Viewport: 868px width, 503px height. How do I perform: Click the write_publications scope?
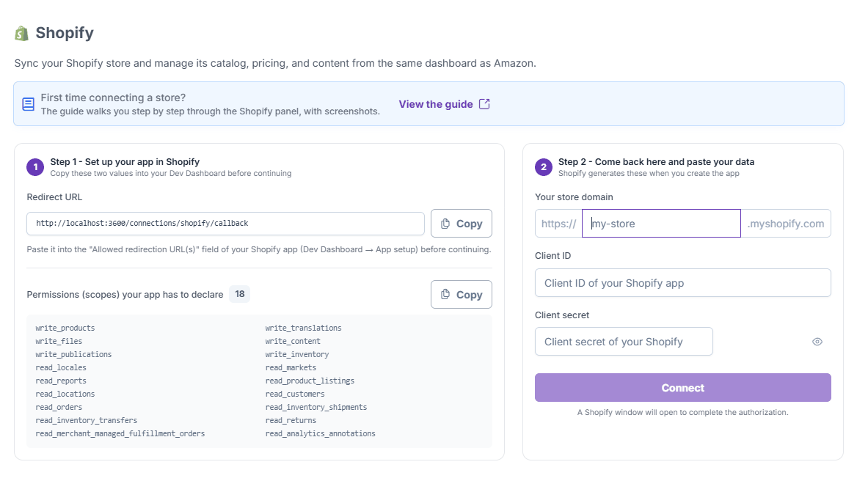coord(73,355)
